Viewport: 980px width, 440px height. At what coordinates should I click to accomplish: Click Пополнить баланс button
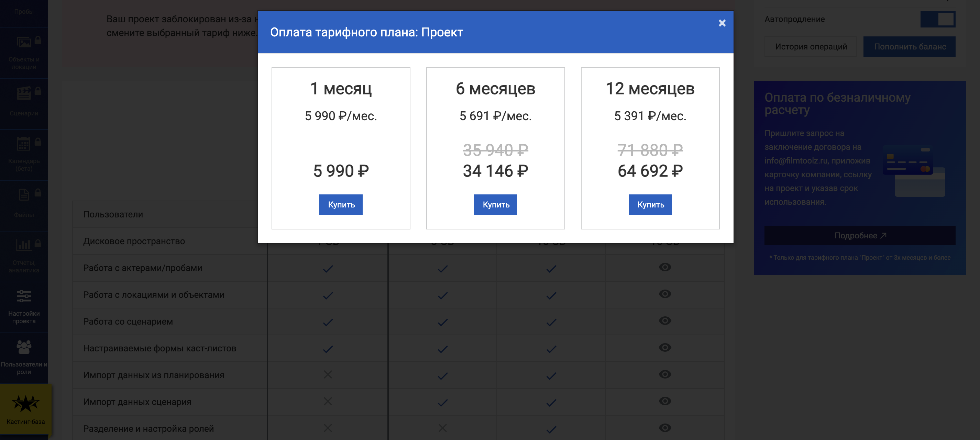tap(909, 47)
